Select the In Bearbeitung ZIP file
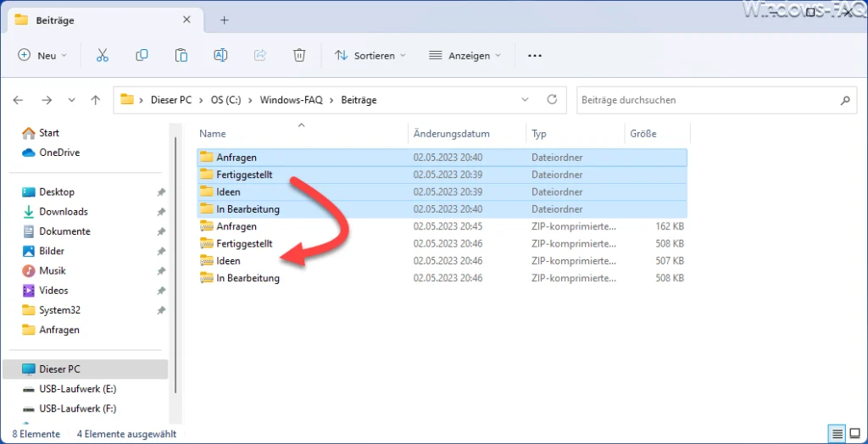This screenshot has width=868, height=444. coord(442,278)
